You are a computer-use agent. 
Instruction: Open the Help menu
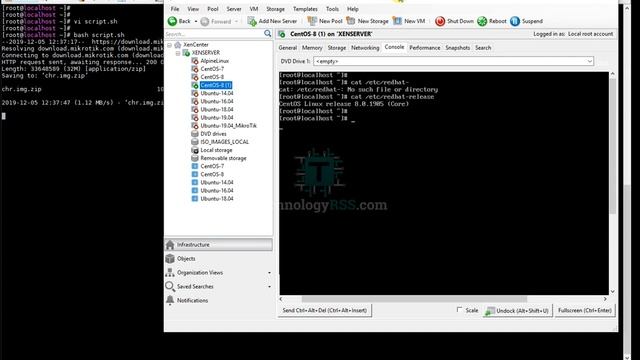[x=353, y=9]
